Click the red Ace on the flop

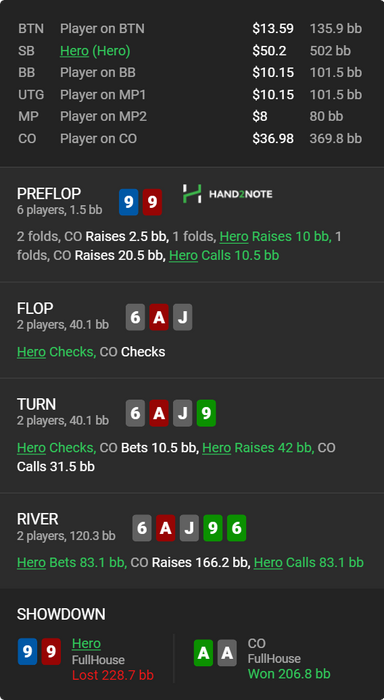click(x=159, y=317)
